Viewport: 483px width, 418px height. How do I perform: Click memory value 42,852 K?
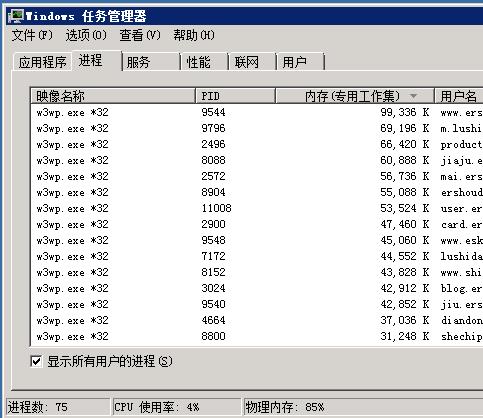pos(405,304)
